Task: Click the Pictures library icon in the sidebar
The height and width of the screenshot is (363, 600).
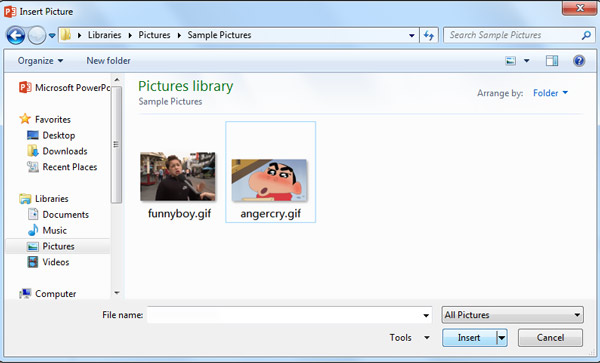Action: click(33, 246)
